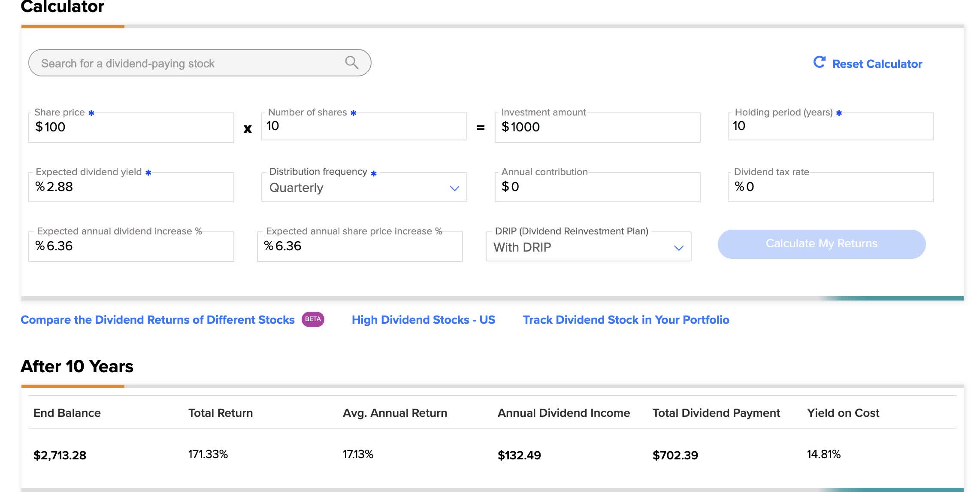Click the Dividend tax rate field
The image size is (980, 492).
pos(831,187)
